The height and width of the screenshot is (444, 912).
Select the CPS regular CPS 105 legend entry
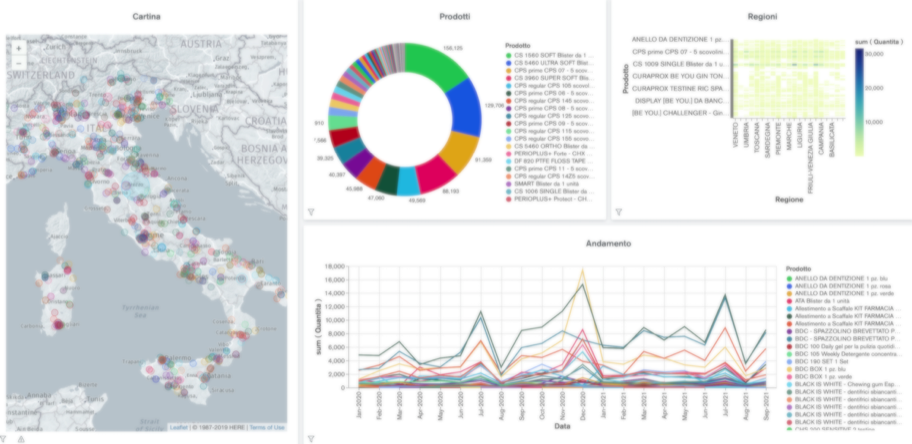pos(550,85)
